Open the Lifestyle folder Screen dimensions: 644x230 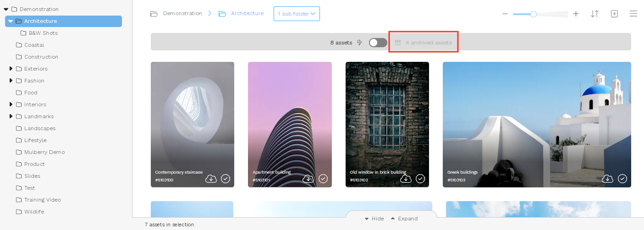pyautogui.click(x=35, y=140)
